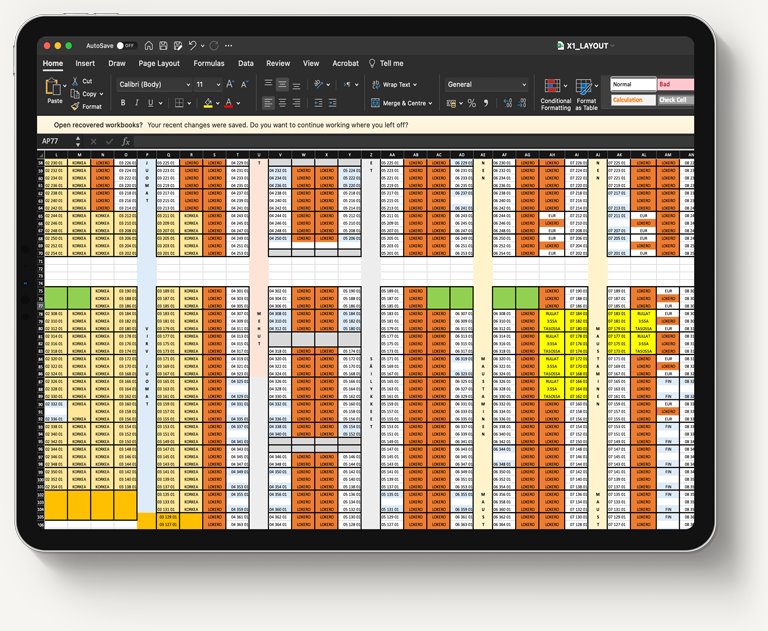This screenshot has height=631, width=768.
Task: Apply red font colour
Action: pyautogui.click(x=229, y=103)
